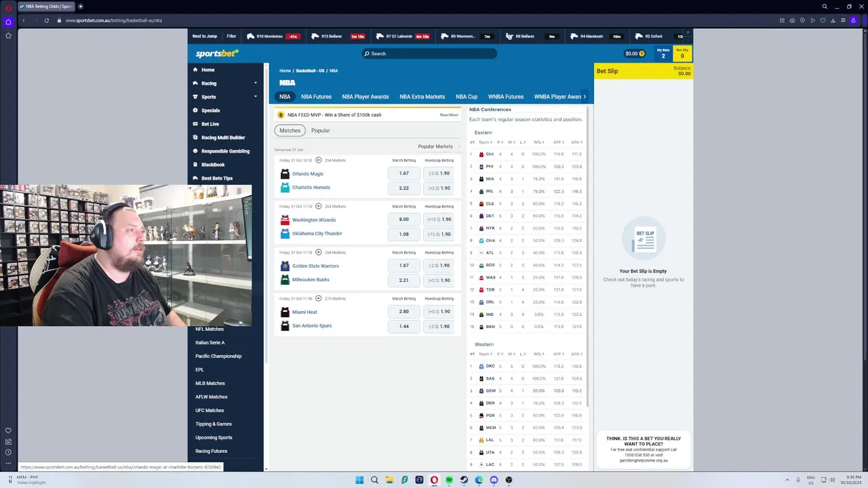Bet on Charlotte Hornets at 2.22
The height and width of the screenshot is (488, 868).
404,188
